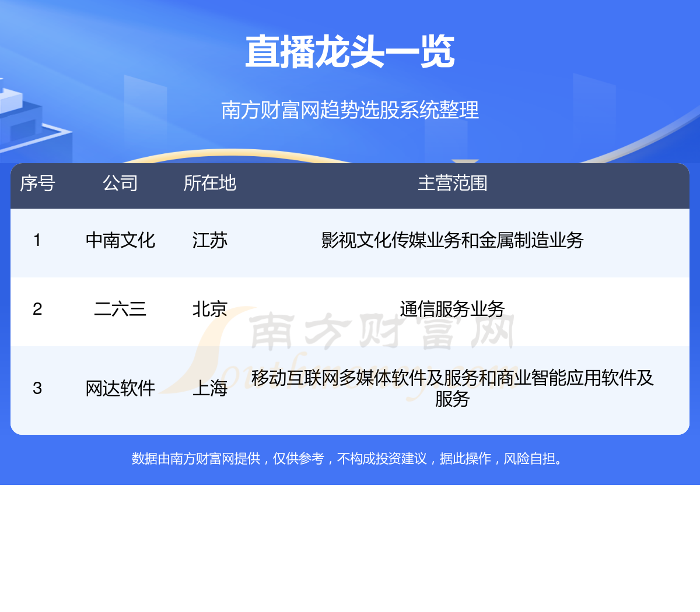Image resolution: width=700 pixels, height=612 pixels.
Task: Select company name 网达软件
Action: (x=120, y=388)
